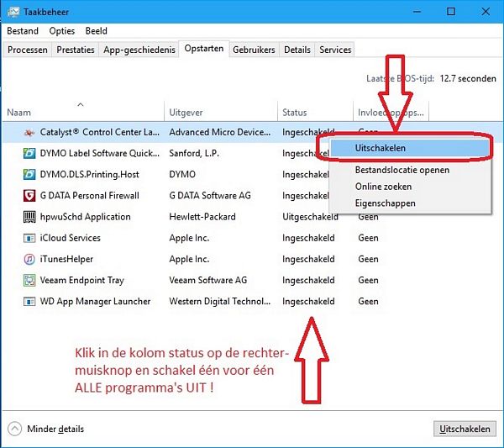Click publisher Veeam Software AG cell
The image size is (504, 448).
[208, 280]
